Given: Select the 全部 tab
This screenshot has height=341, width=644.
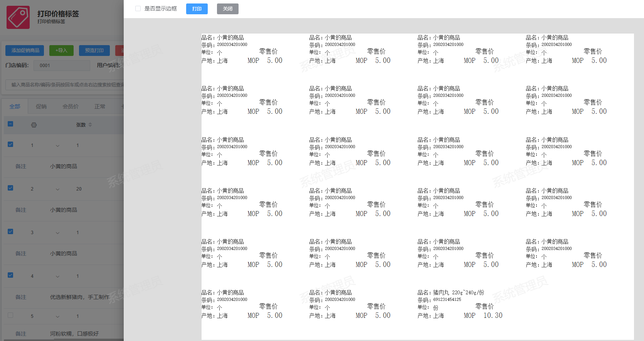Looking at the screenshot, I should pos(15,106).
